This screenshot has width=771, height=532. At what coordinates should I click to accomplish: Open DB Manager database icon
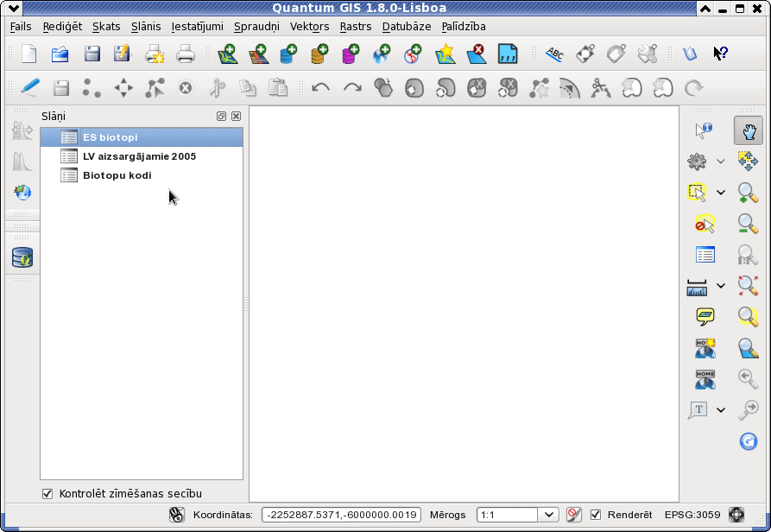(22, 257)
